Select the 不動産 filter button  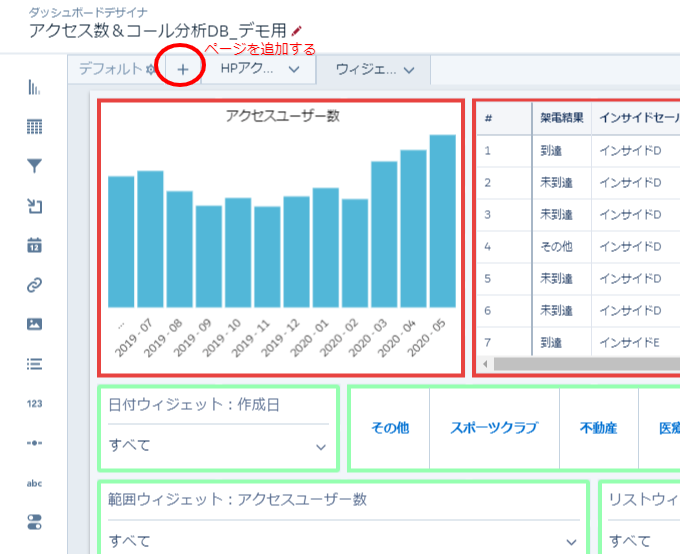click(x=598, y=427)
